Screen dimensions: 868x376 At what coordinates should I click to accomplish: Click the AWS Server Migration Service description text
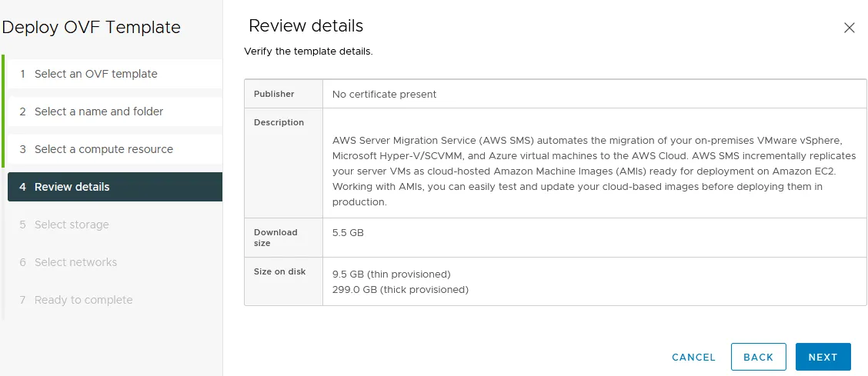(x=593, y=171)
